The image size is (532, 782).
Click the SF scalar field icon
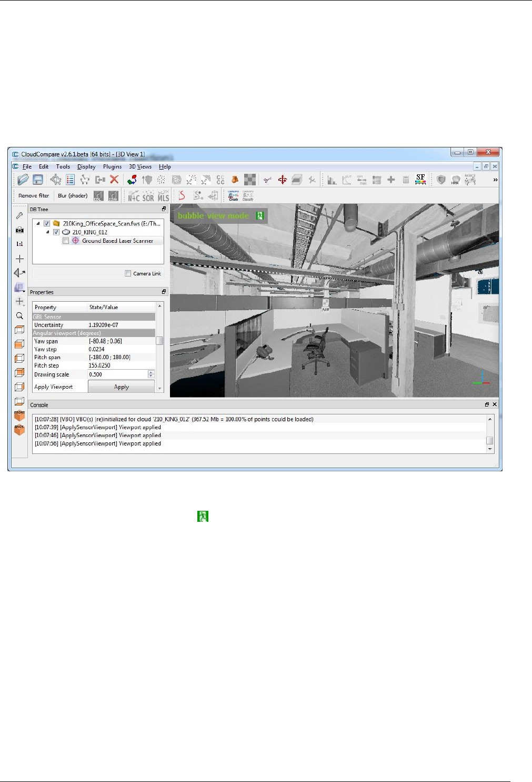pos(420,180)
